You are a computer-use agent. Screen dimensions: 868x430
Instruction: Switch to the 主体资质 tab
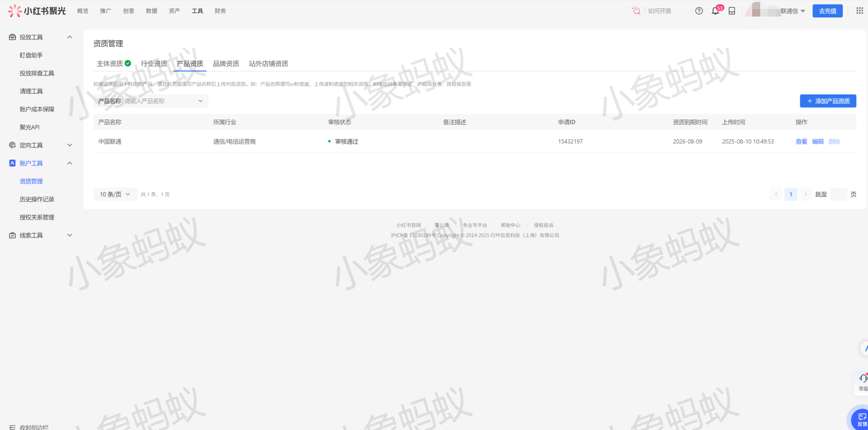pos(114,64)
